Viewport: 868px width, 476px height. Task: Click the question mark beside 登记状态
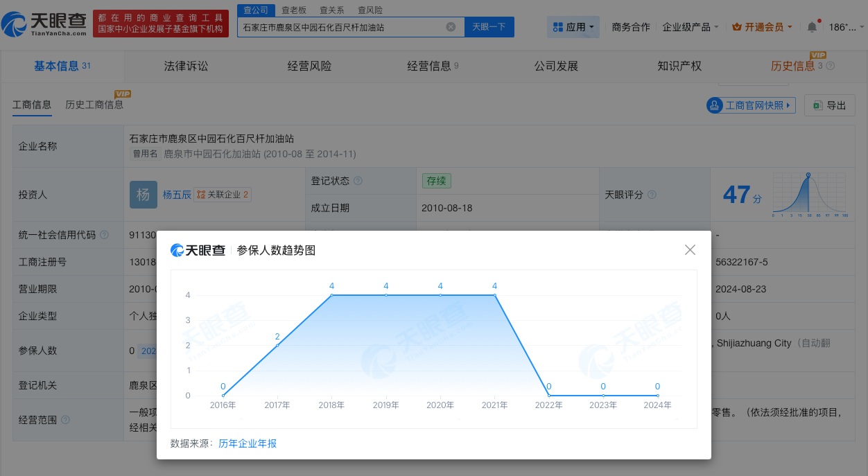pyautogui.click(x=359, y=181)
